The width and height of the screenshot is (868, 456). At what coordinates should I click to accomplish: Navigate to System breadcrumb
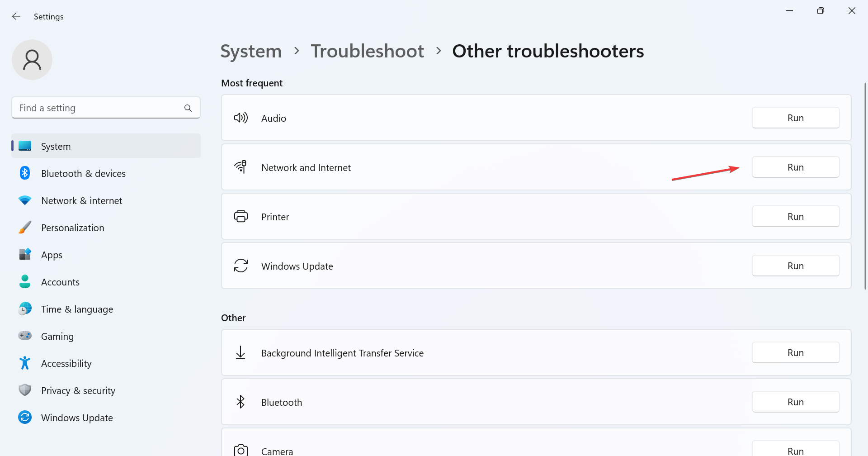tap(251, 51)
